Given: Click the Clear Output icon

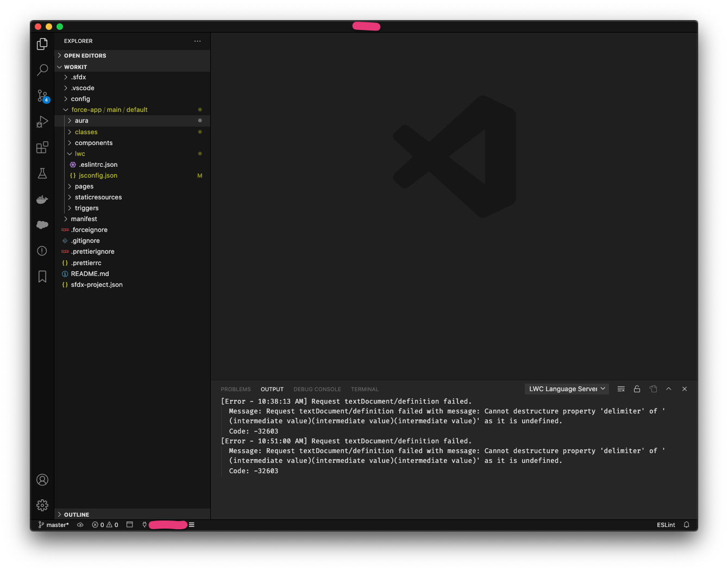Looking at the screenshot, I should pyautogui.click(x=621, y=388).
